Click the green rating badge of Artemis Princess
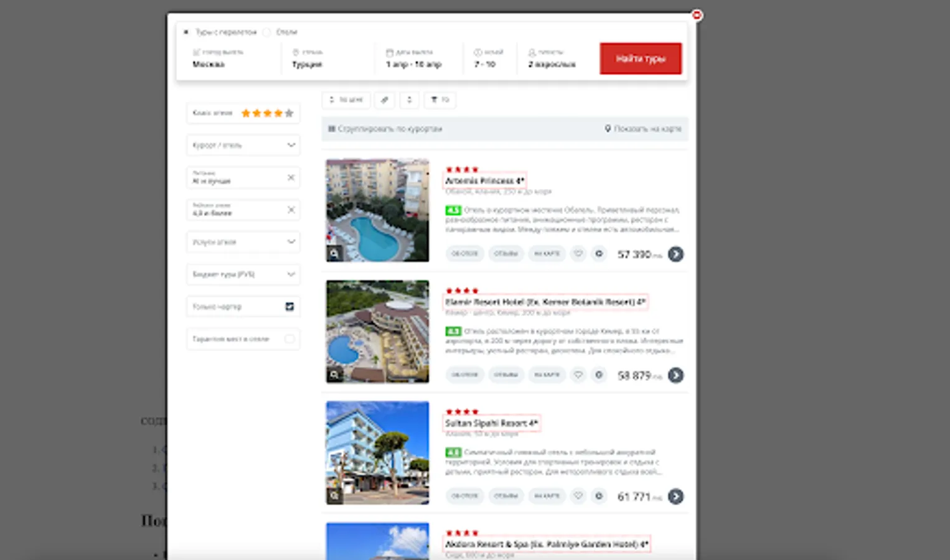The image size is (950, 560). click(x=453, y=210)
